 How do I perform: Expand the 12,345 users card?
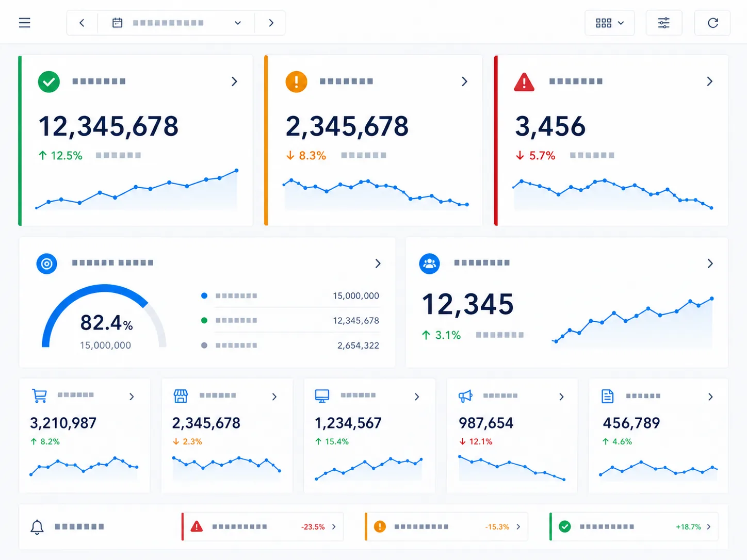(x=710, y=263)
